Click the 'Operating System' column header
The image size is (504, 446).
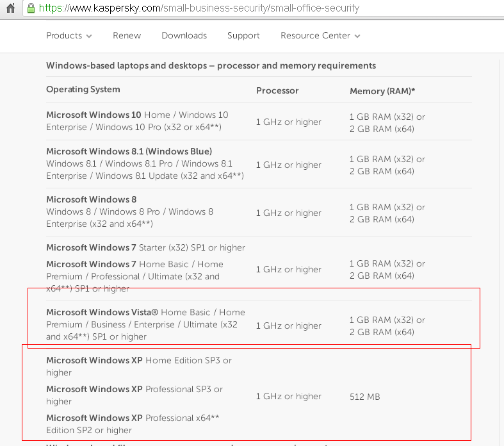[x=83, y=90]
